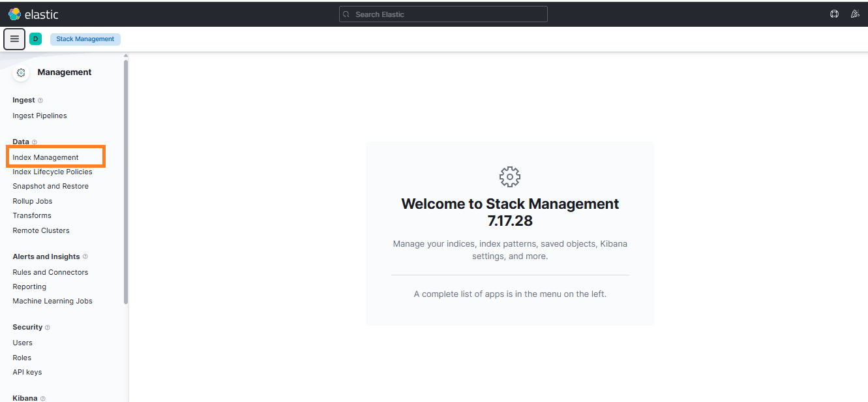Go to Index Lifecycle Policies

point(52,172)
